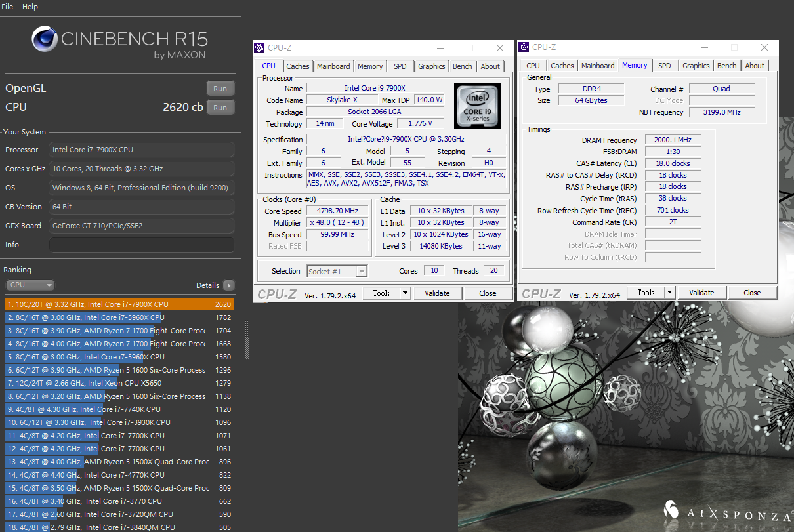Click the CAS# Latency value 18.0 clocks
Image resolution: width=794 pixels, height=532 pixels.
[673, 163]
